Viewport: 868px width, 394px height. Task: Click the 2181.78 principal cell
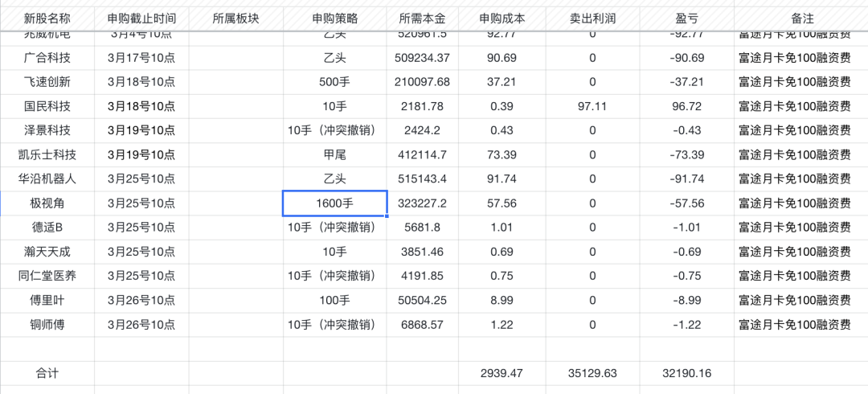coord(423,106)
